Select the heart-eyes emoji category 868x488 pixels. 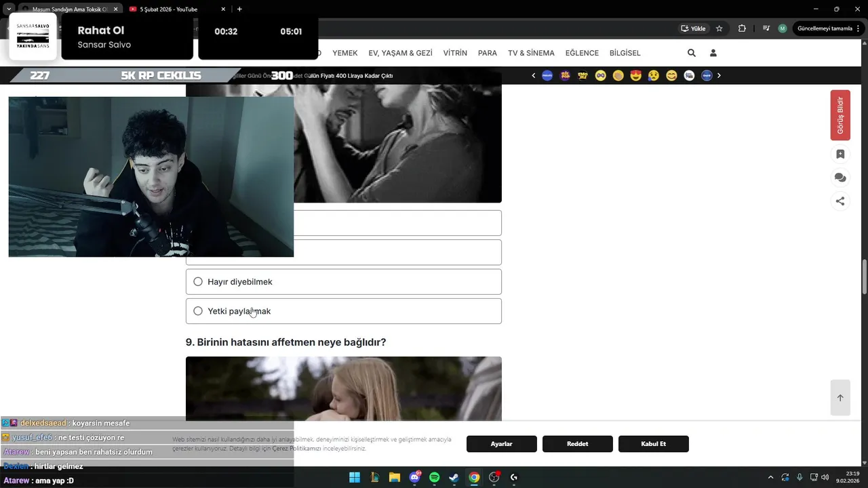(636, 76)
